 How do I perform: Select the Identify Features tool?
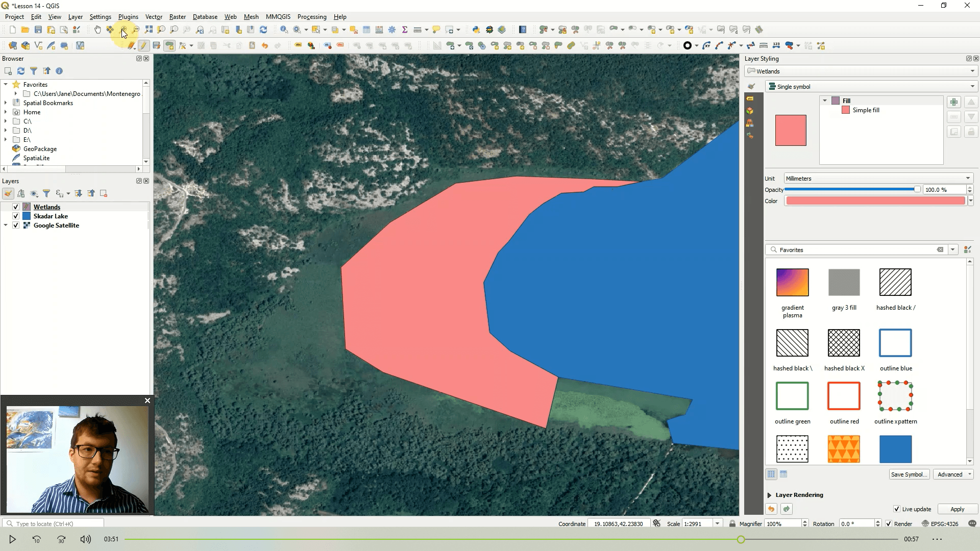click(284, 30)
